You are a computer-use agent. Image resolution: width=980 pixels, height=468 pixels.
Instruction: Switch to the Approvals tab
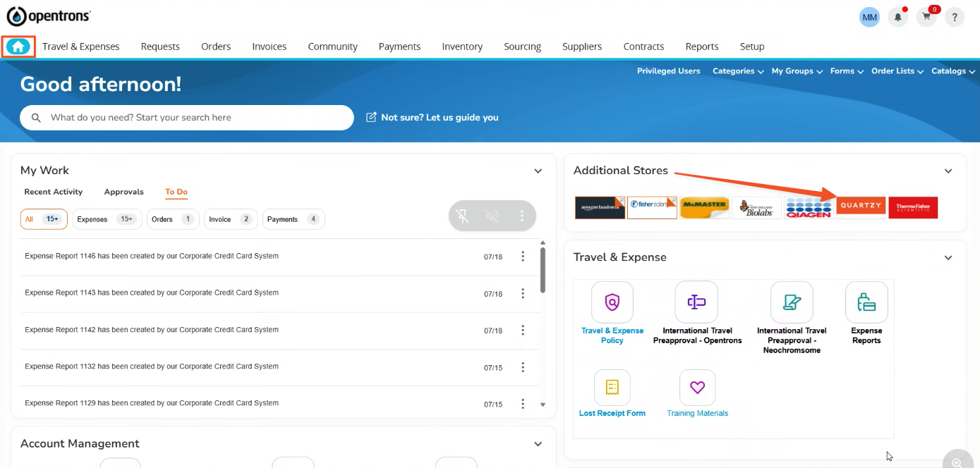coord(124,192)
